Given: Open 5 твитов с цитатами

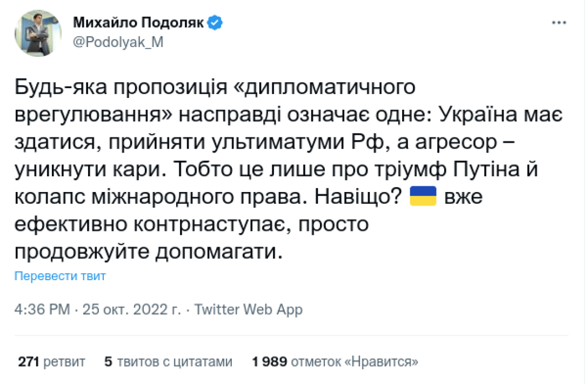Looking at the screenshot, I should click(168, 361).
